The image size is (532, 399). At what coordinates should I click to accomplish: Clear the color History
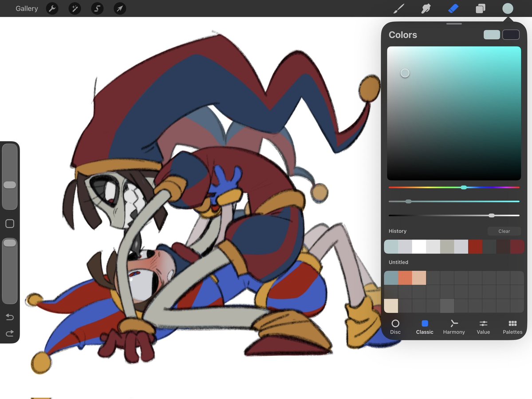coord(504,231)
